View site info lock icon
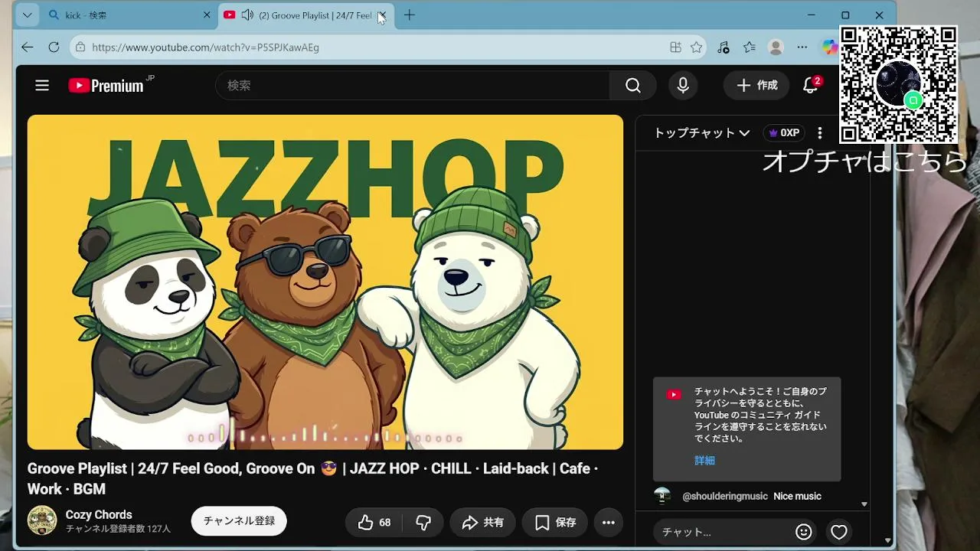This screenshot has height=551, width=980. coord(80,47)
